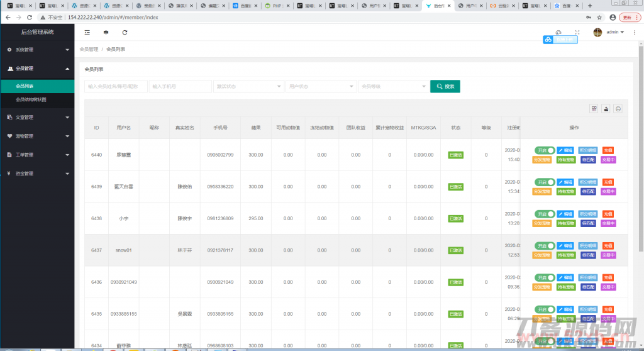Click the refresh icon in top toolbar
644x351 pixels.
[x=125, y=32]
